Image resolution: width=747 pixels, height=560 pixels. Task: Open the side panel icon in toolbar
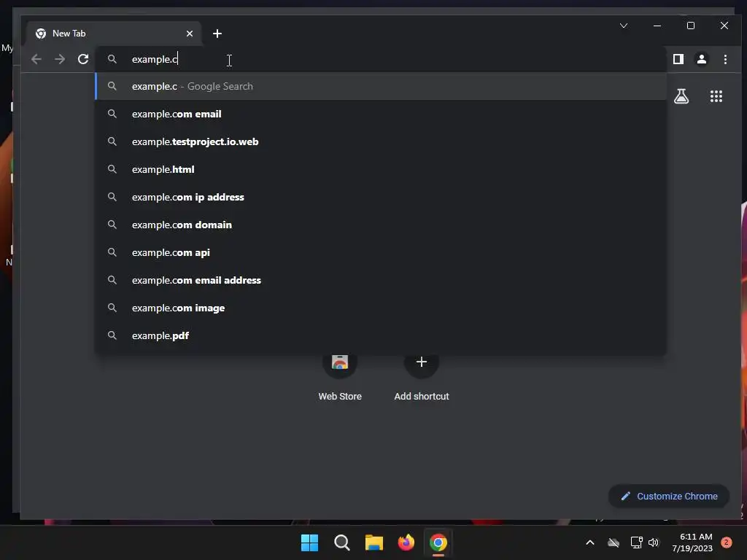678,59
